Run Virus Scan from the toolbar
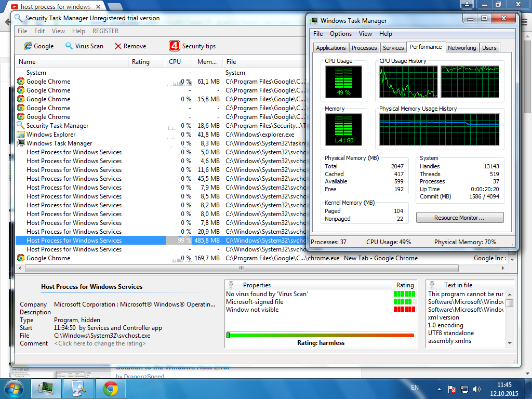 tap(84, 46)
